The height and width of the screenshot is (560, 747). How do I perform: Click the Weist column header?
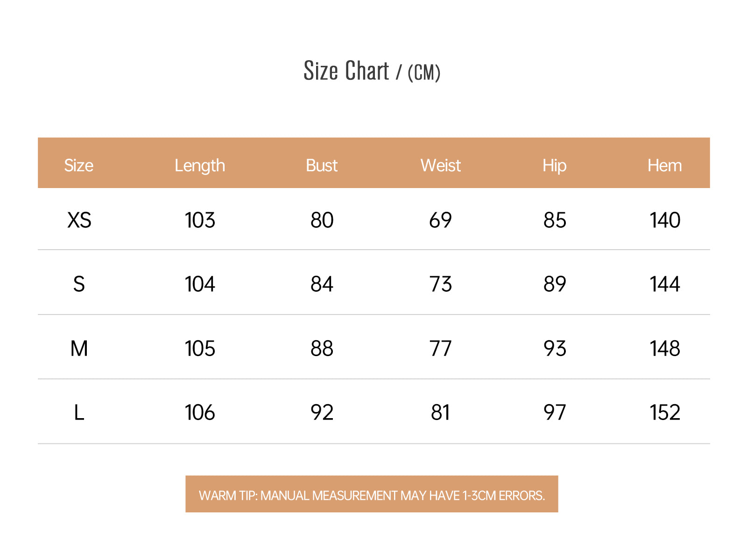coord(440,165)
